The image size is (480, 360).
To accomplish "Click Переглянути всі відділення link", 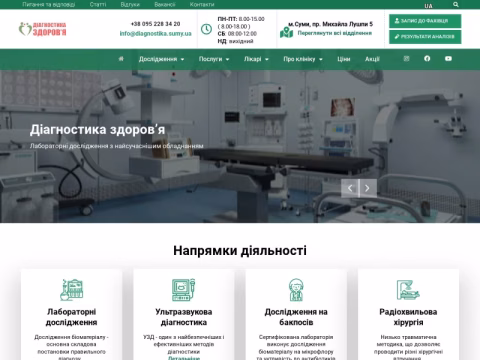I will 335,33.
